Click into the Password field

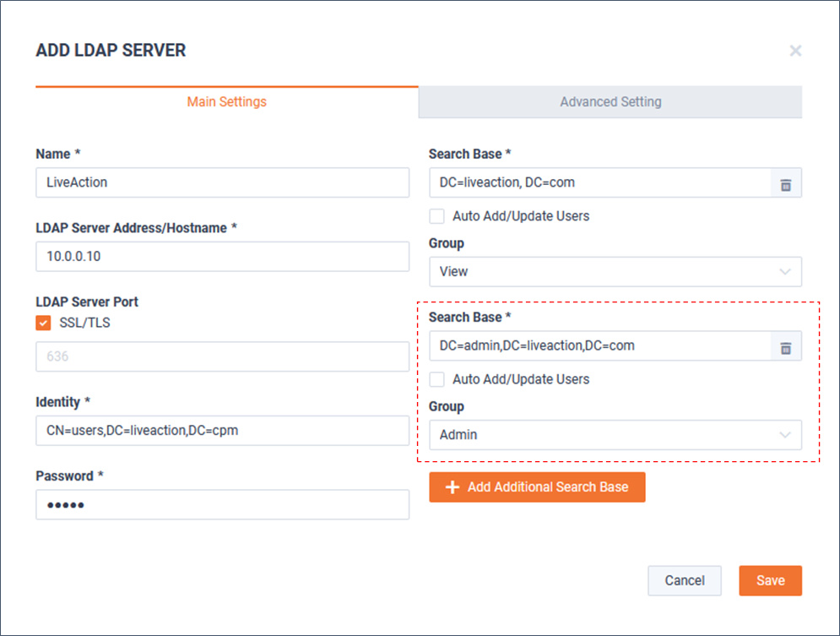click(x=222, y=505)
